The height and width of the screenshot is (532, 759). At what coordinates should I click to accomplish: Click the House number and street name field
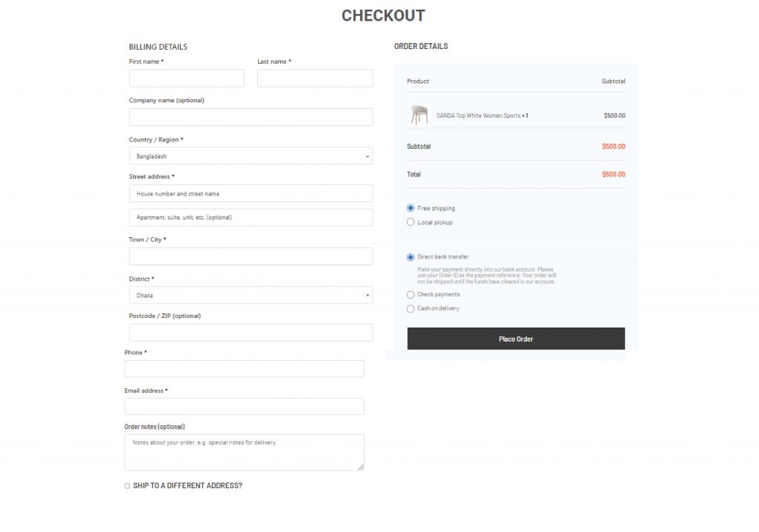pyautogui.click(x=251, y=193)
